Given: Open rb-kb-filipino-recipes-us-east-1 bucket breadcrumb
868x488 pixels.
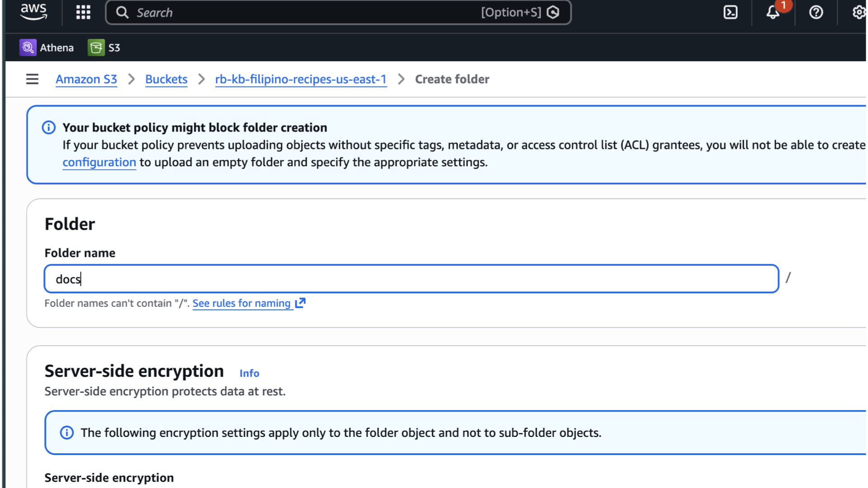Looking at the screenshot, I should coord(301,79).
